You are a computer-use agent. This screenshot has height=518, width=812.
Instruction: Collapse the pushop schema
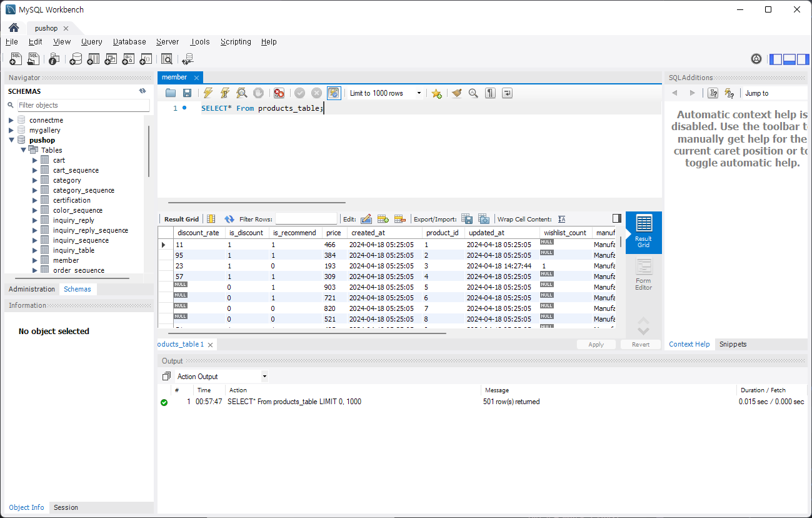tap(11, 140)
